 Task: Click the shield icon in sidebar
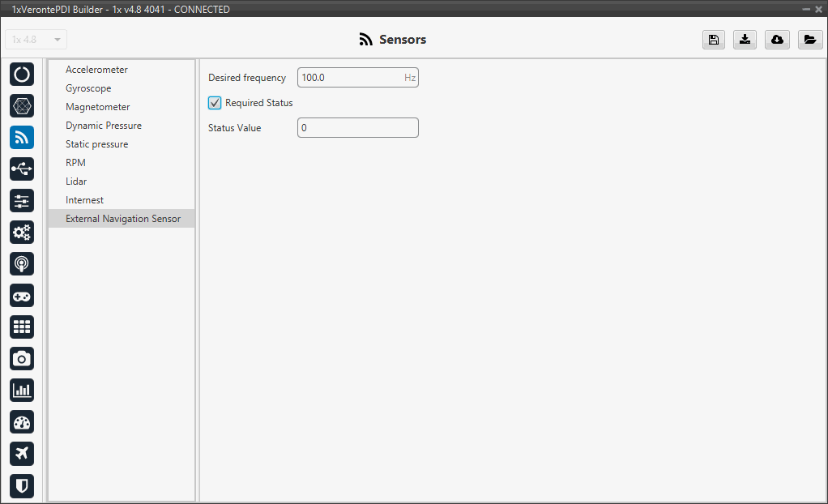(x=22, y=485)
